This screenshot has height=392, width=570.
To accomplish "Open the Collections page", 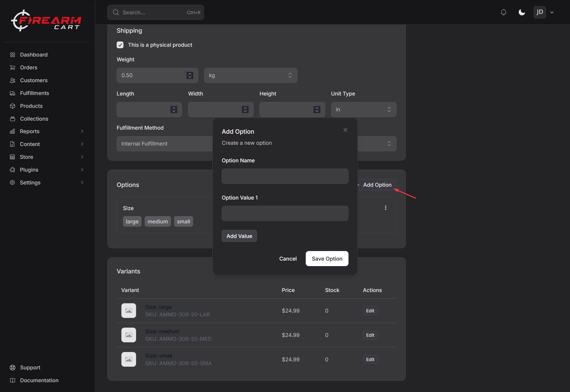I will [x=34, y=119].
